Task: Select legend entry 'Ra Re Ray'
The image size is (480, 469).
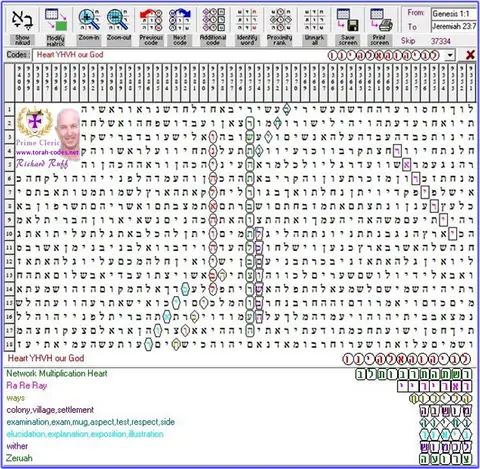Action: 27,386
